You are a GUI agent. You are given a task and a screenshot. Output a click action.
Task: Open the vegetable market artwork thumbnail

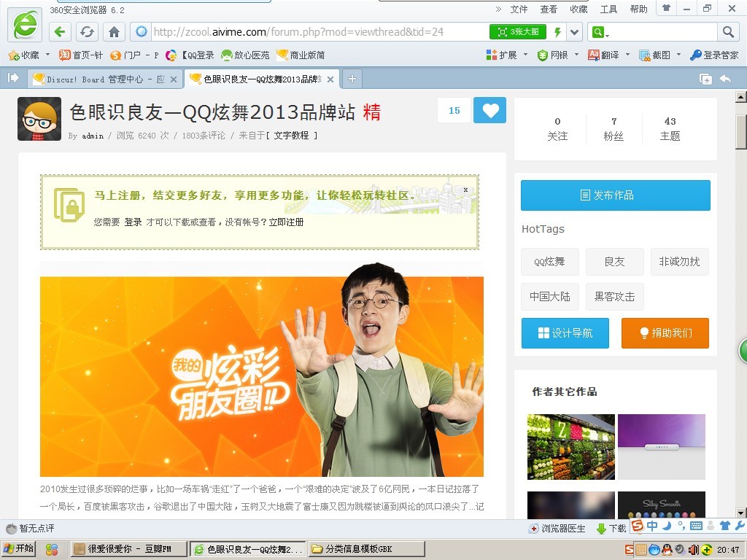coord(570,447)
